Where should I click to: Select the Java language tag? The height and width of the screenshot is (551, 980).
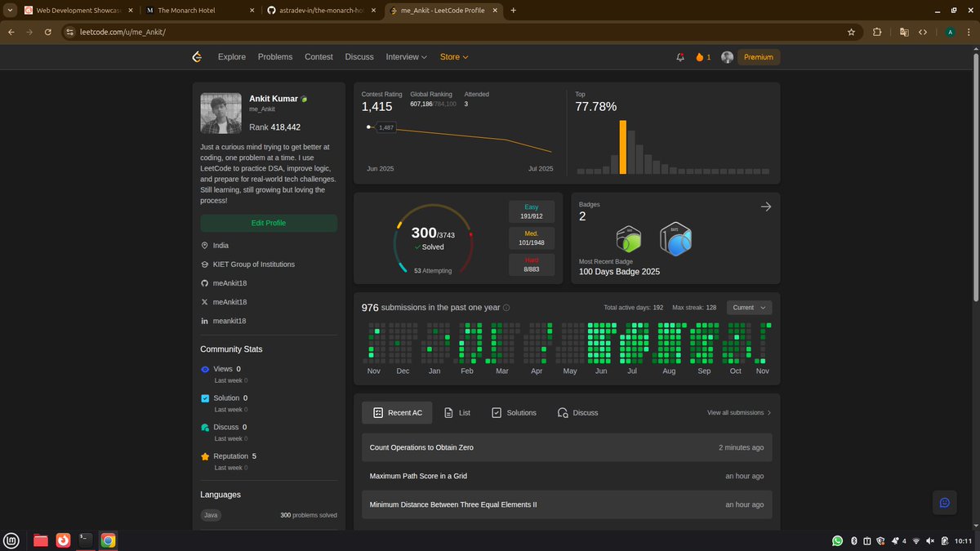(x=211, y=515)
